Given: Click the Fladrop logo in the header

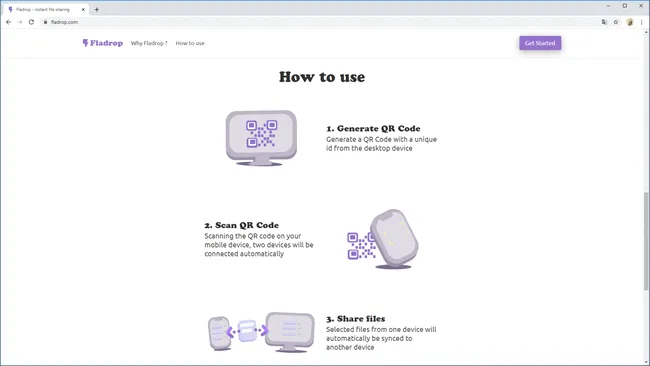Looking at the screenshot, I should coord(102,43).
